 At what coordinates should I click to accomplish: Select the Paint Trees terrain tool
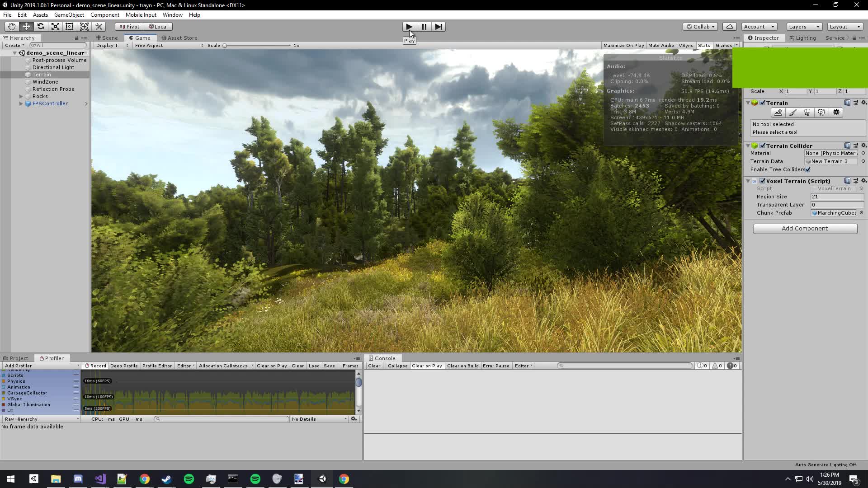[x=807, y=113]
